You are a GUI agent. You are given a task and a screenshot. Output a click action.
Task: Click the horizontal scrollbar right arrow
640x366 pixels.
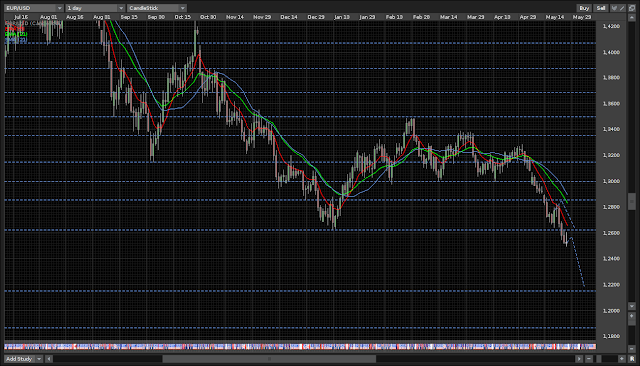click(x=579, y=359)
